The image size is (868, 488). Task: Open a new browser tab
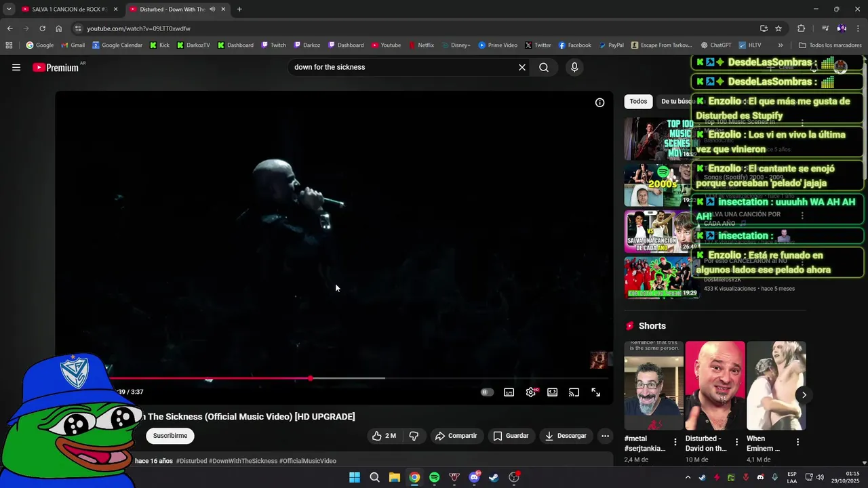[x=239, y=9]
